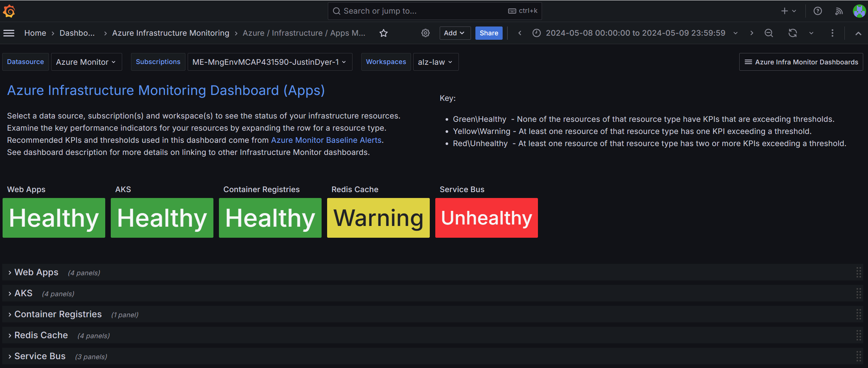868x368 pixels.
Task: Click the AKS panel title above Healthy
Action: pyautogui.click(x=123, y=190)
